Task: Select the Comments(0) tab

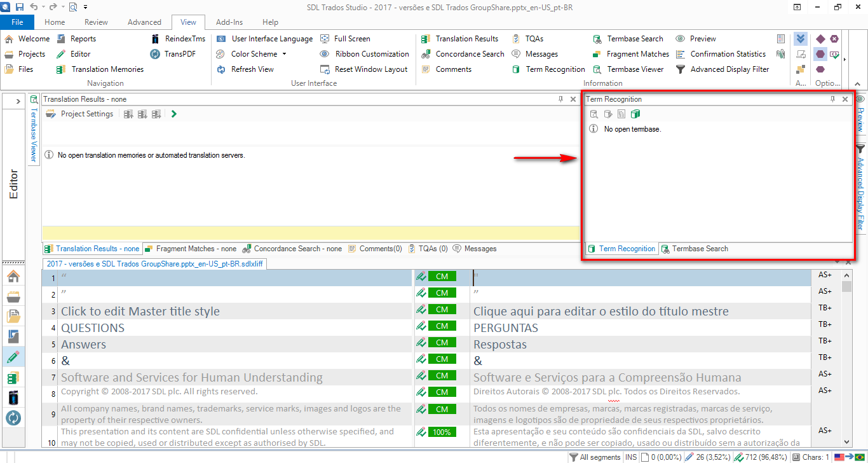Action: coord(375,249)
